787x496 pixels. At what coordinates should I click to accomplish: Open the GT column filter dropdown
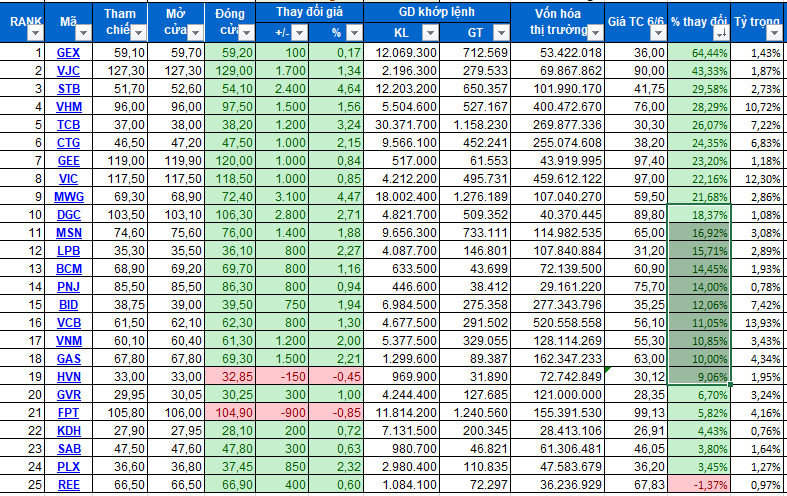[501, 33]
